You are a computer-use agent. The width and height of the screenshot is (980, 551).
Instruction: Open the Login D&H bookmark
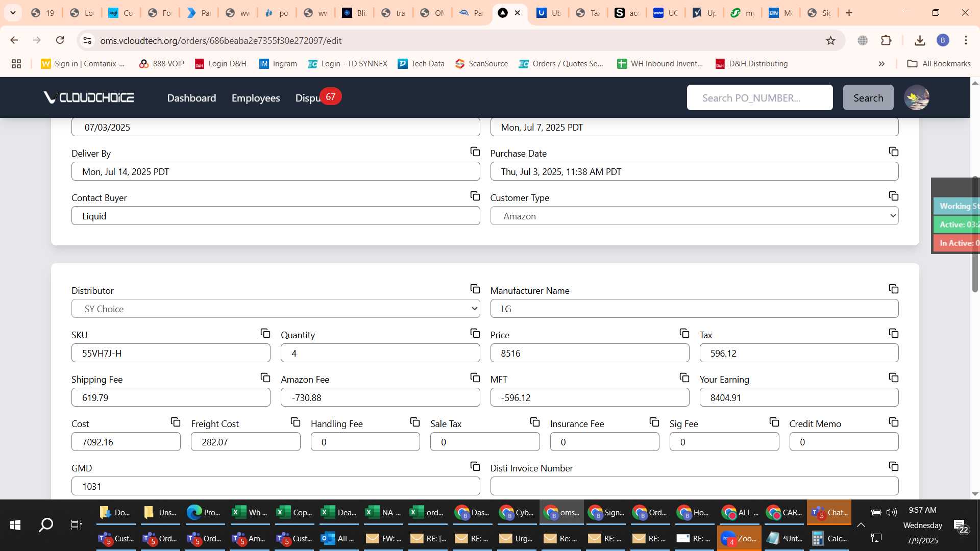click(220, 64)
